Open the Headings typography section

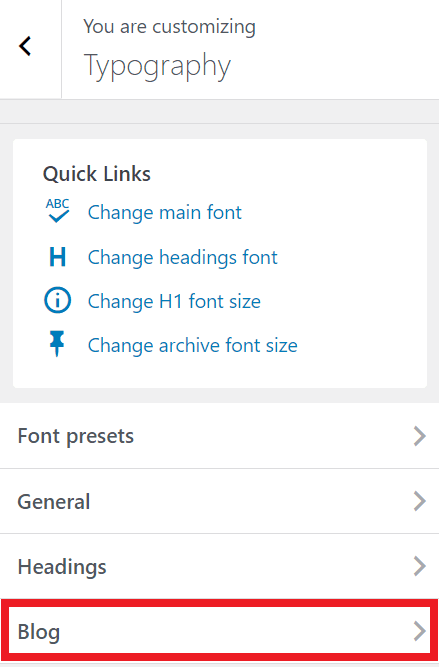220,566
